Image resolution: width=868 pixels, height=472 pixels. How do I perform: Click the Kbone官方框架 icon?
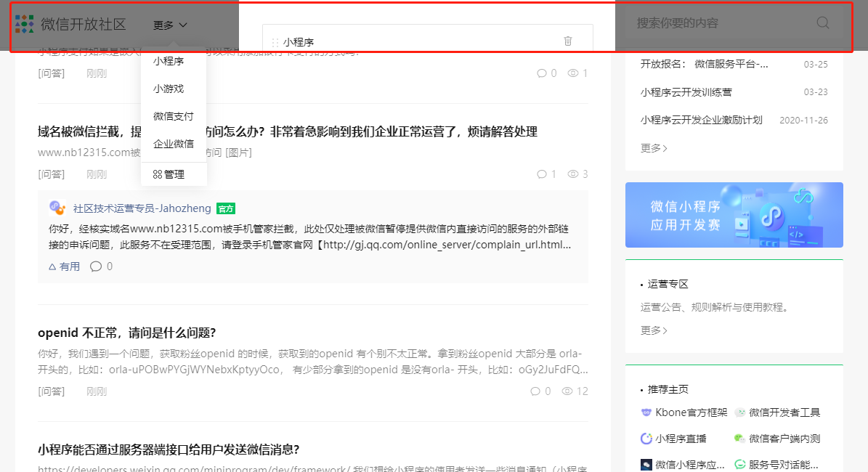(x=646, y=412)
